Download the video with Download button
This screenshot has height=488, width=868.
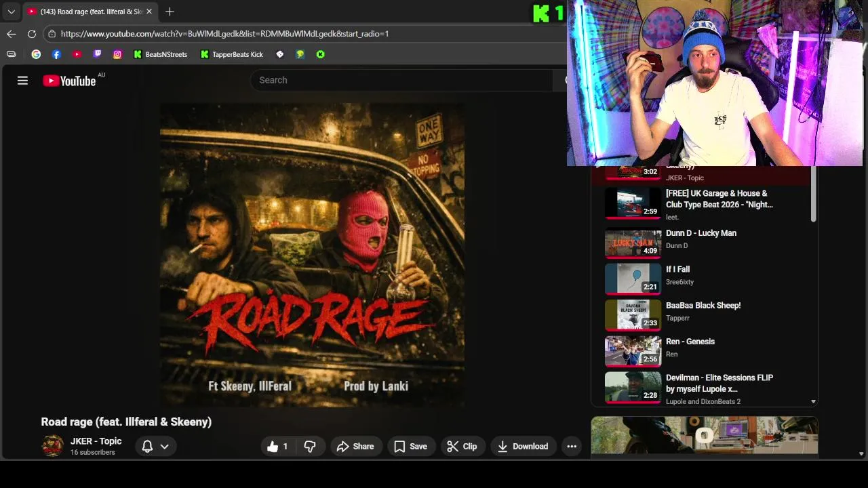[523, 446]
